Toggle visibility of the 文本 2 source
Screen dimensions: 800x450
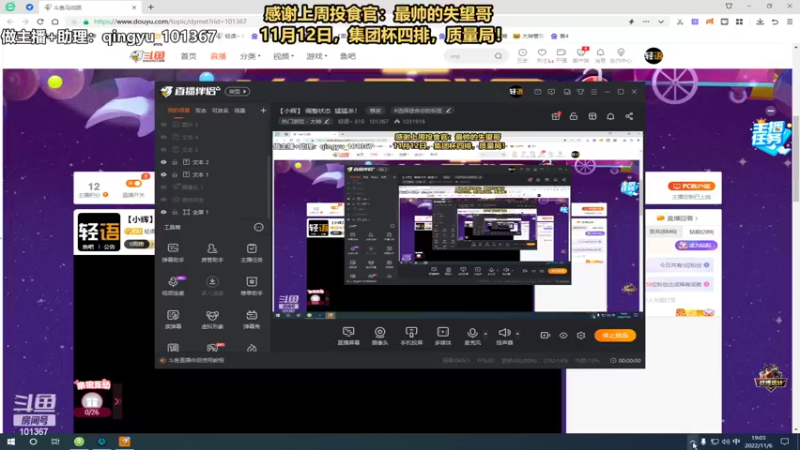coord(164,162)
